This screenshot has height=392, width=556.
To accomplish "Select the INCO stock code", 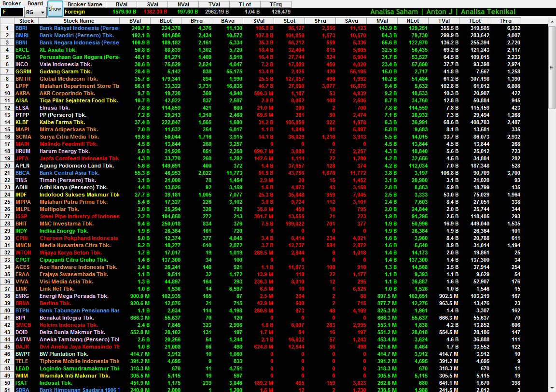I will tap(22, 65).
